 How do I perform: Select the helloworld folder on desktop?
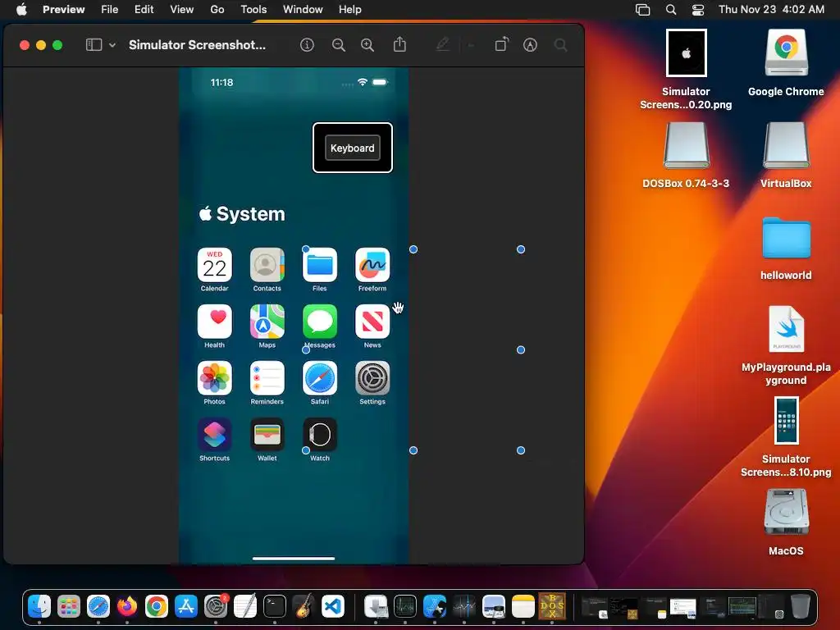click(x=786, y=237)
